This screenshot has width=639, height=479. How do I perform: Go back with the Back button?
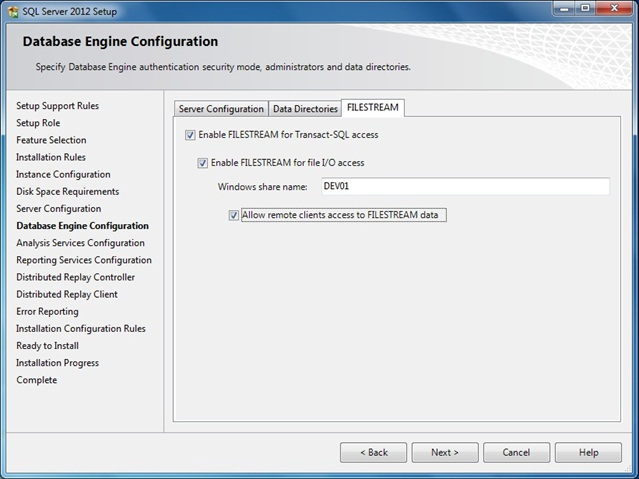coord(373,453)
